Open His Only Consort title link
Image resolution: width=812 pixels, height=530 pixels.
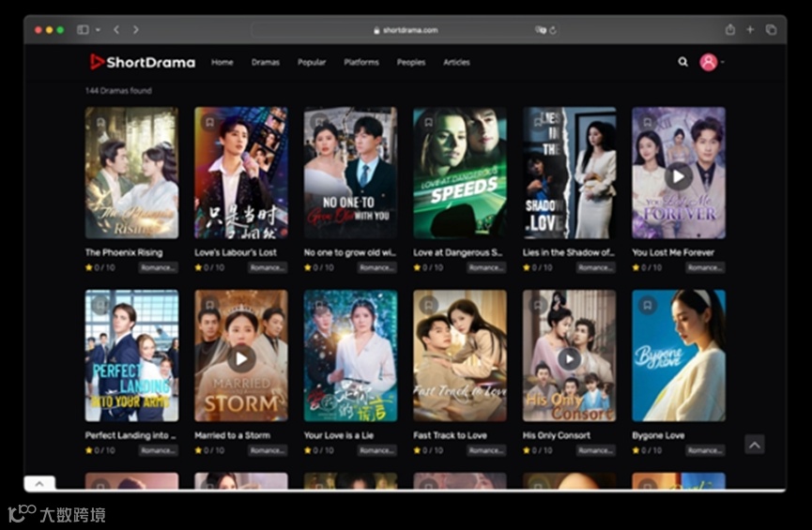click(x=556, y=435)
